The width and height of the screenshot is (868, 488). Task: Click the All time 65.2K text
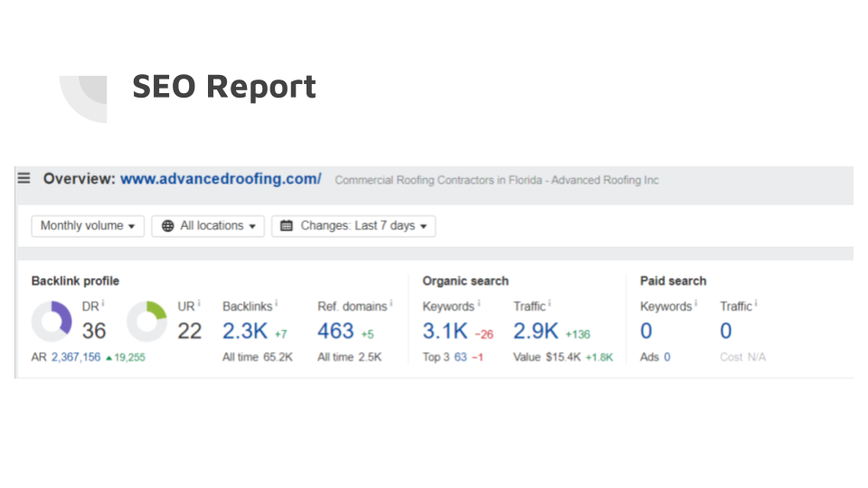(x=258, y=357)
